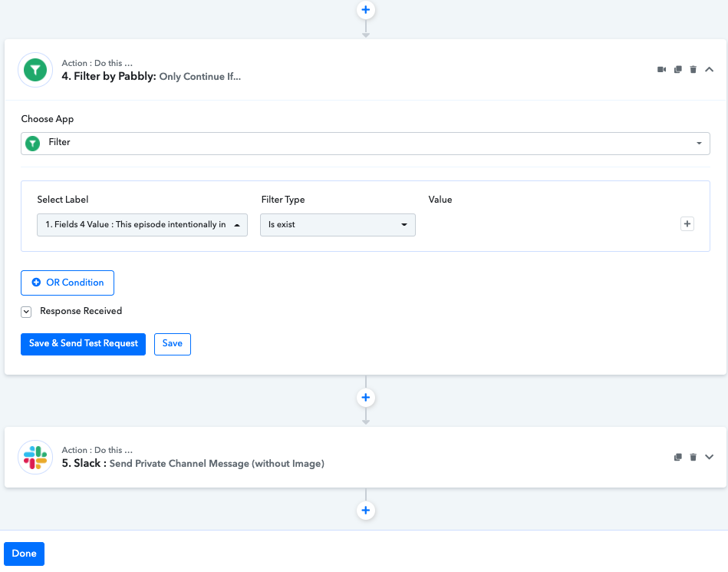The height and width of the screenshot is (572, 728).
Task: Toggle the Response Received checkbox arrow
Action: [26, 312]
